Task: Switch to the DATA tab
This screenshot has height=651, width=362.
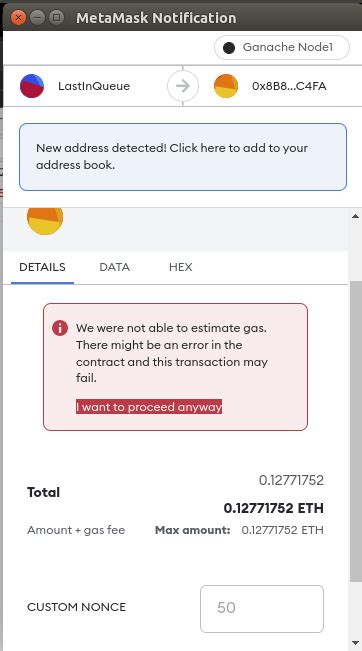Action: 115,267
